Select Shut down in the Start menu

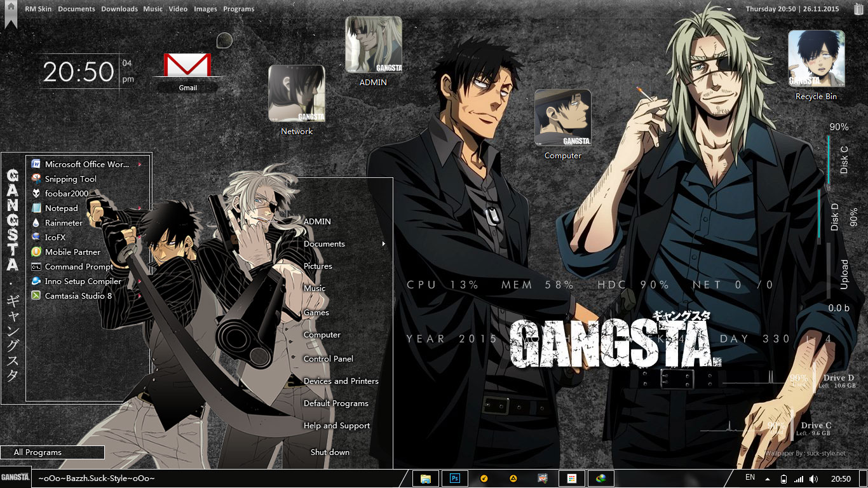[x=329, y=452]
